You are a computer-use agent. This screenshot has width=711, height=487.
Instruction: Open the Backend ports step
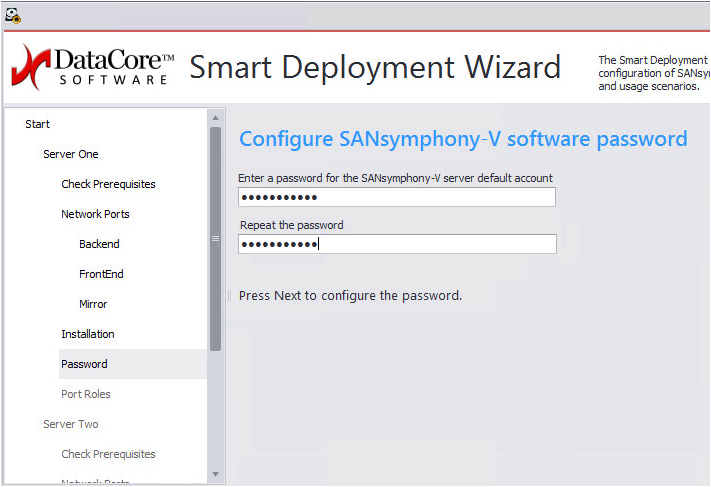click(x=99, y=244)
